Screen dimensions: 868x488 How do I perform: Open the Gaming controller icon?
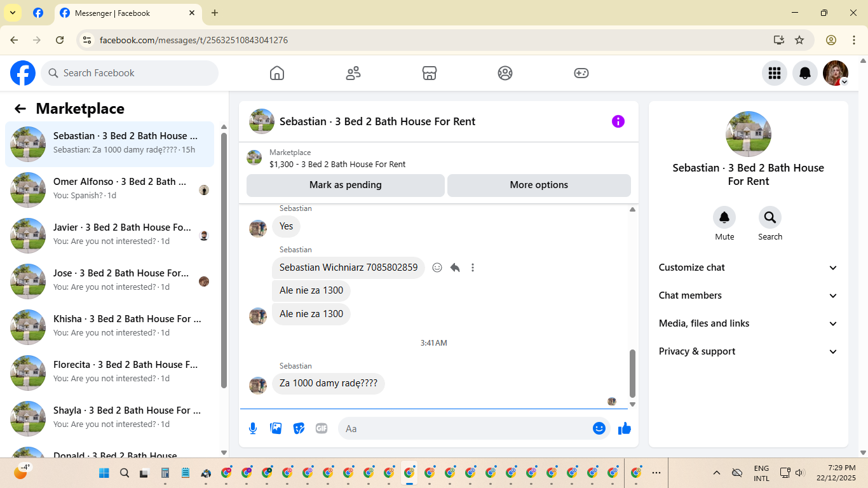point(581,73)
